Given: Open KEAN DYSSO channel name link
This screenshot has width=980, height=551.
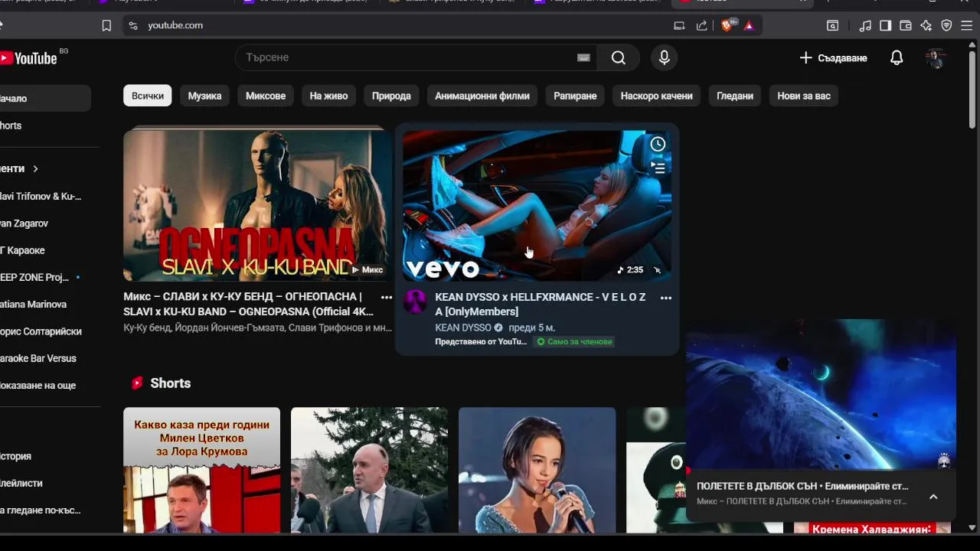Looking at the screenshot, I should pyautogui.click(x=463, y=328).
